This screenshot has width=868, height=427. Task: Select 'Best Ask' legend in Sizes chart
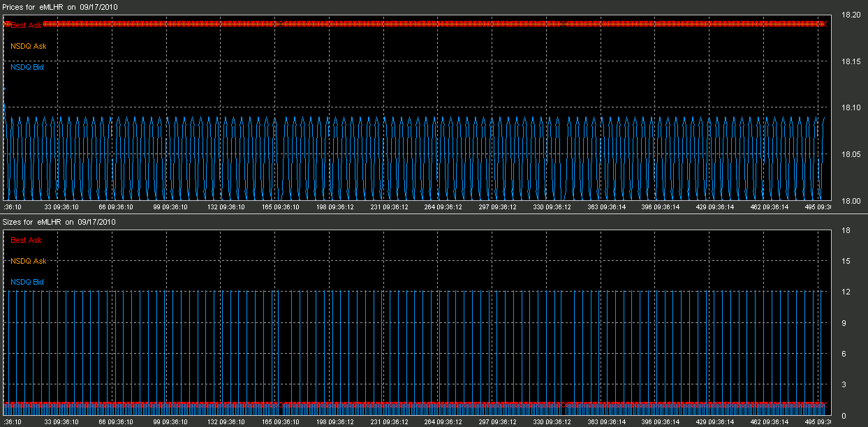coord(26,240)
